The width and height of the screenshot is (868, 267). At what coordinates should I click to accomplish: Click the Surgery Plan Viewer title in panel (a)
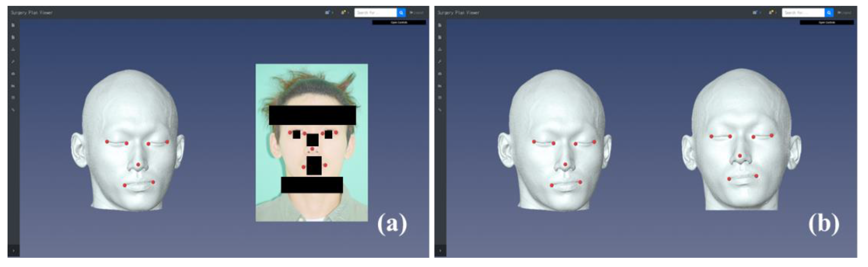pyautogui.click(x=32, y=13)
